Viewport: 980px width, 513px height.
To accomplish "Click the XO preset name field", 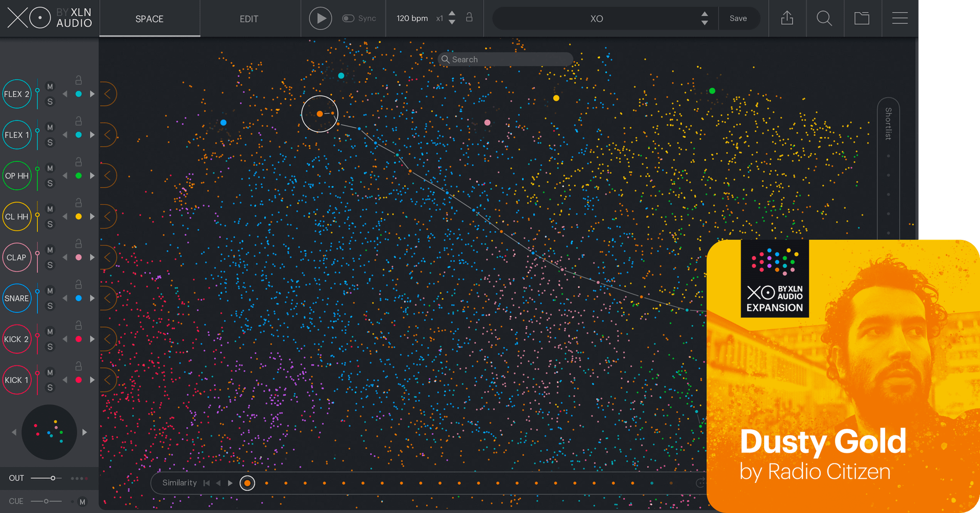I will pos(597,19).
